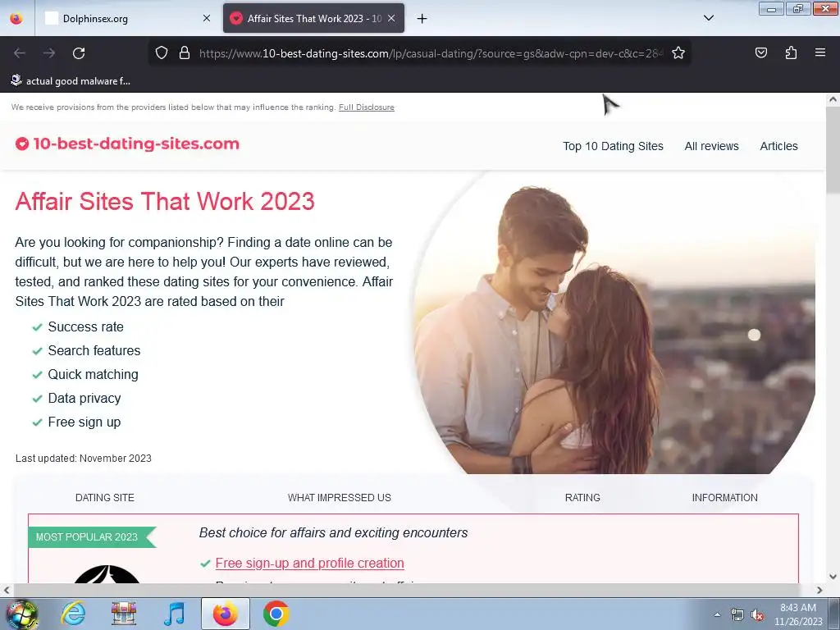This screenshot has width=840, height=630.
Task: Click the 'Quick matching' list item
Action: (x=94, y=374)
